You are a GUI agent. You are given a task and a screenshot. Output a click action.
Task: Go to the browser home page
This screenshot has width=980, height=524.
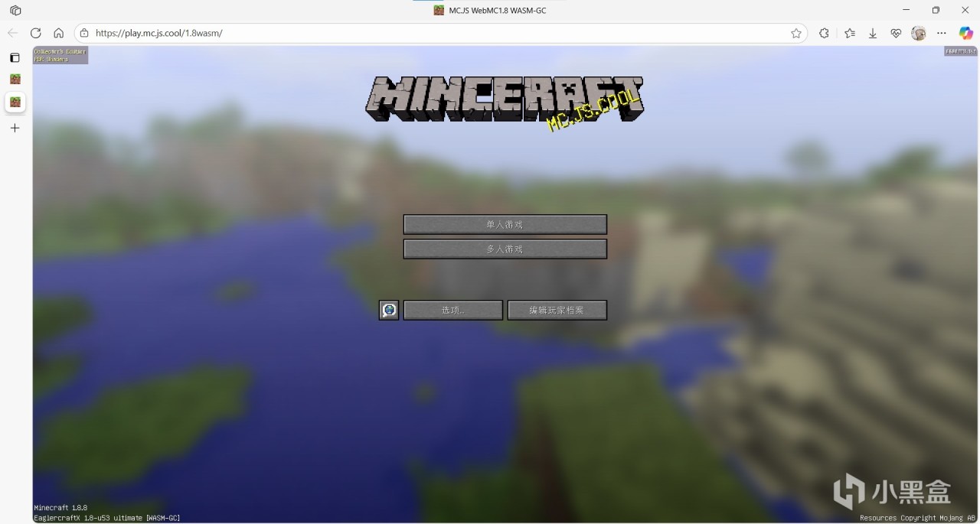(58, 33)
